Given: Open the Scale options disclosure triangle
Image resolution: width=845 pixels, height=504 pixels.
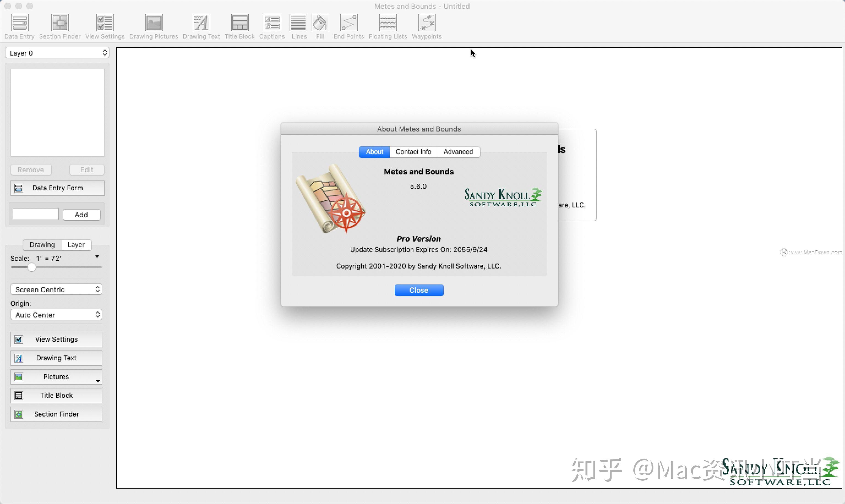Looking at the screenshot, I should [97, 257].
